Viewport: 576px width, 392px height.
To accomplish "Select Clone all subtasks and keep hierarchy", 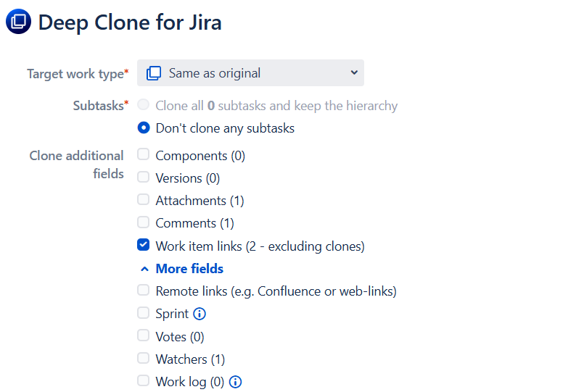I will coord(144,106).
